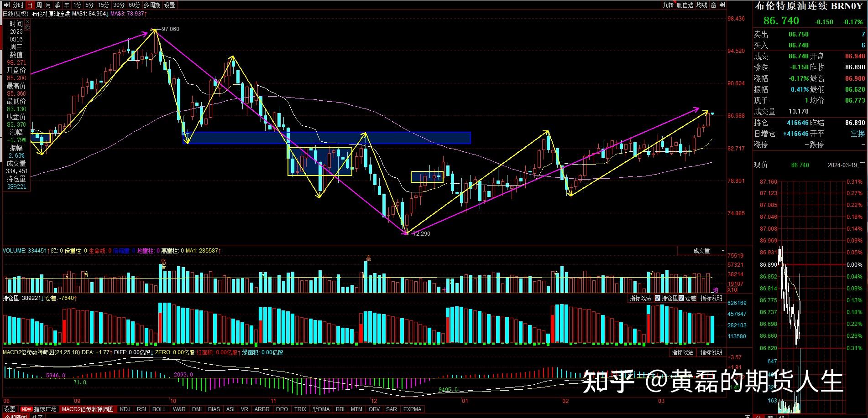Open 多周期 multi-period view
The width and height of the screenshot is (868, 418).
click(152, 5)
